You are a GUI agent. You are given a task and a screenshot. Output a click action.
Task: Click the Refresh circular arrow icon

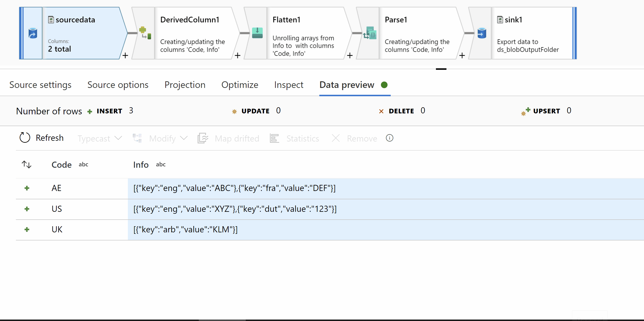tap(25, 138)
